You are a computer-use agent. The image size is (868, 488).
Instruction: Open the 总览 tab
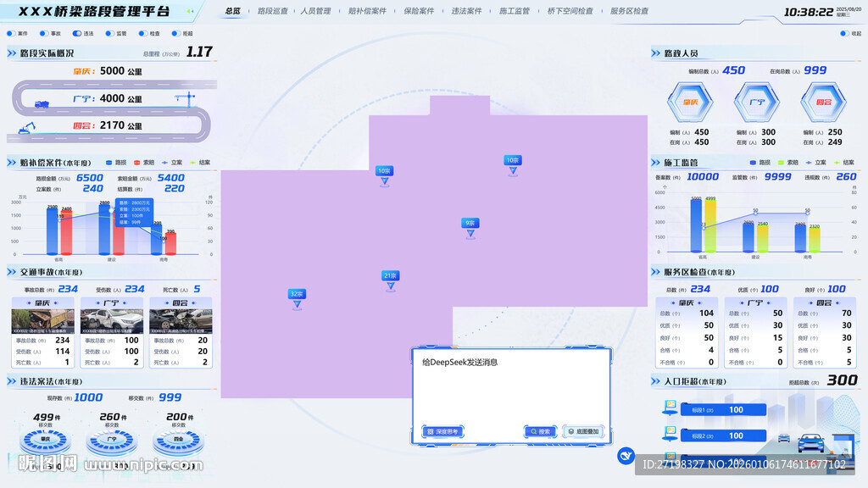tap(233, 11)
